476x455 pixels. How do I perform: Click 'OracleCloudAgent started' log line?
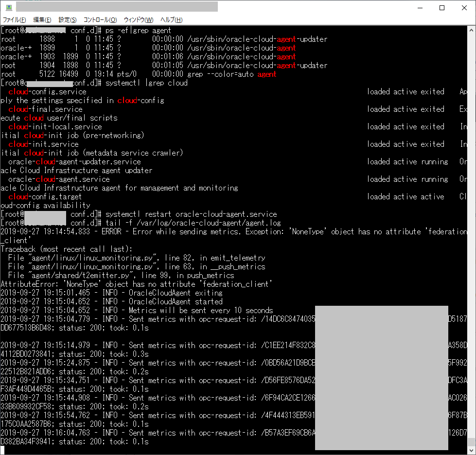[x=111, y=302]
